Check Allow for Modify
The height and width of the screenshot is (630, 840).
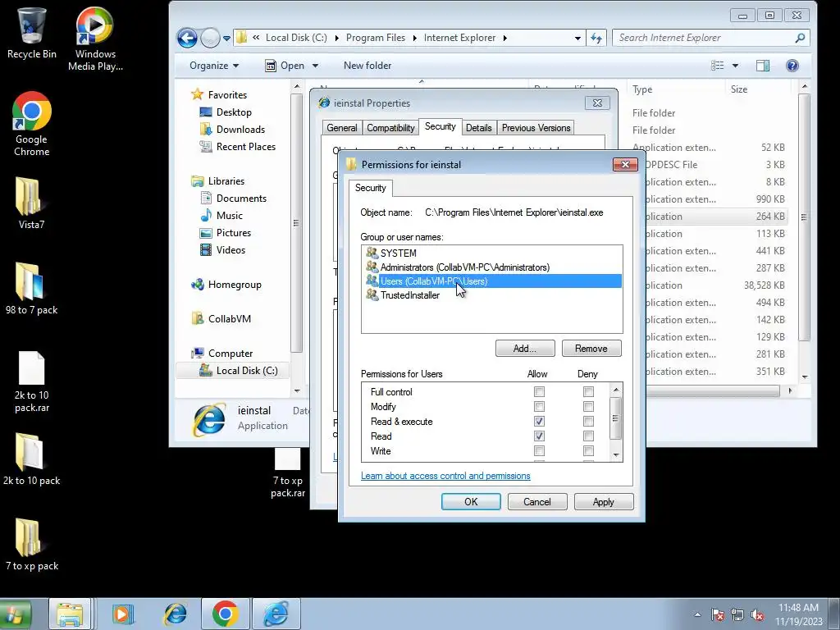(x=539, y=407)
